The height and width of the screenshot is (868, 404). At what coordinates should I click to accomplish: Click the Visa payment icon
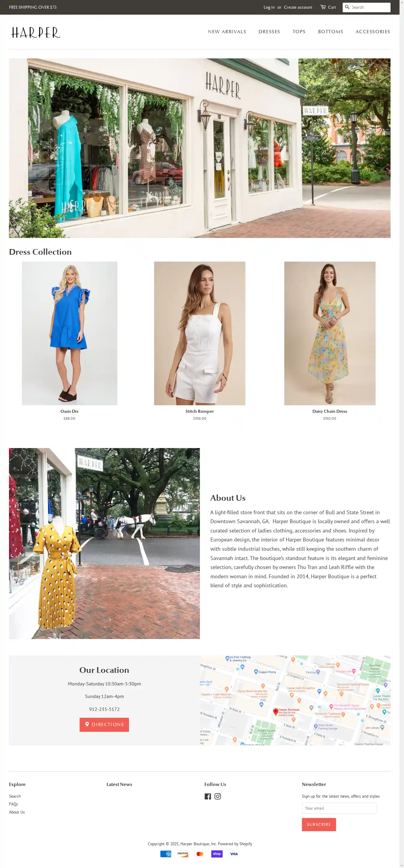(234, 854)
